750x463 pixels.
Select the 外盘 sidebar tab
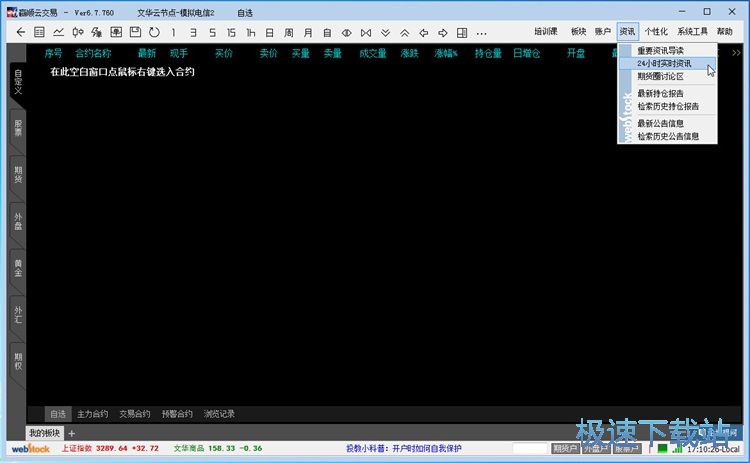(18, 222)
